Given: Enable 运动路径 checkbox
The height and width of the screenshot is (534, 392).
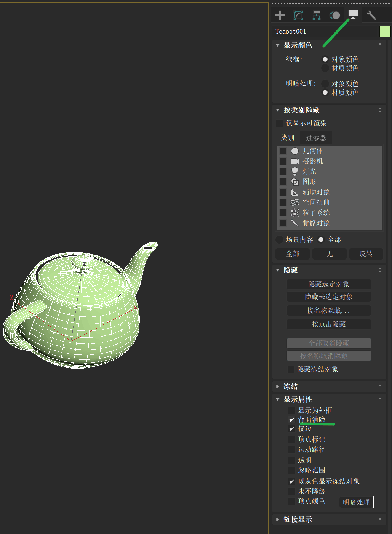Looking at the screenshot, I should click(292, 450).
